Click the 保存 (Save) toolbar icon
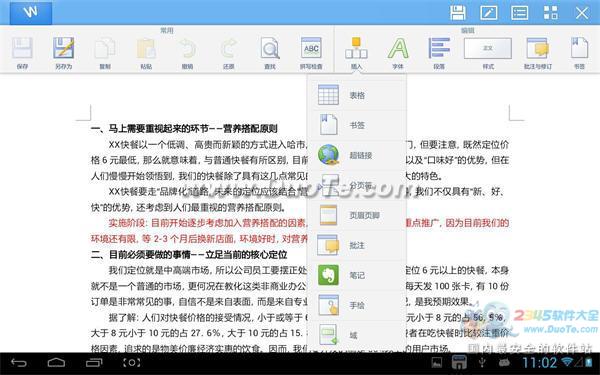Screen dimensions: 600x375 pyautogui.click(x=22, y=53)
